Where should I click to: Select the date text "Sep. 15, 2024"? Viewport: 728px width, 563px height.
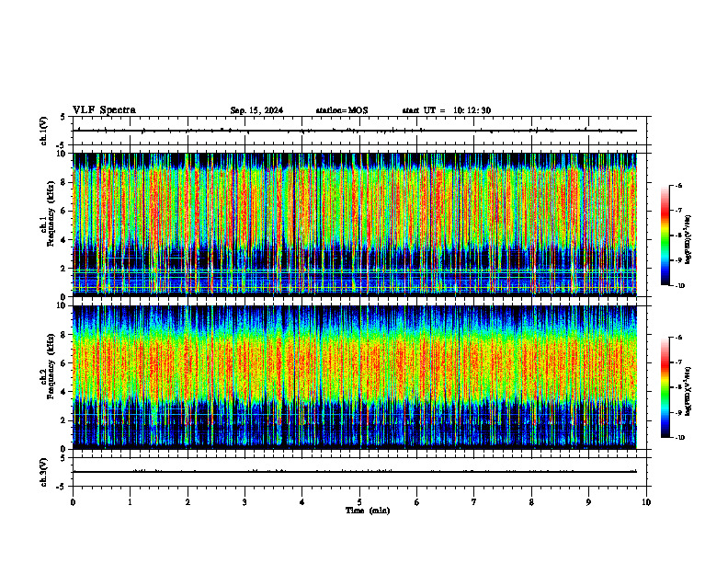(x=256, y=110)
